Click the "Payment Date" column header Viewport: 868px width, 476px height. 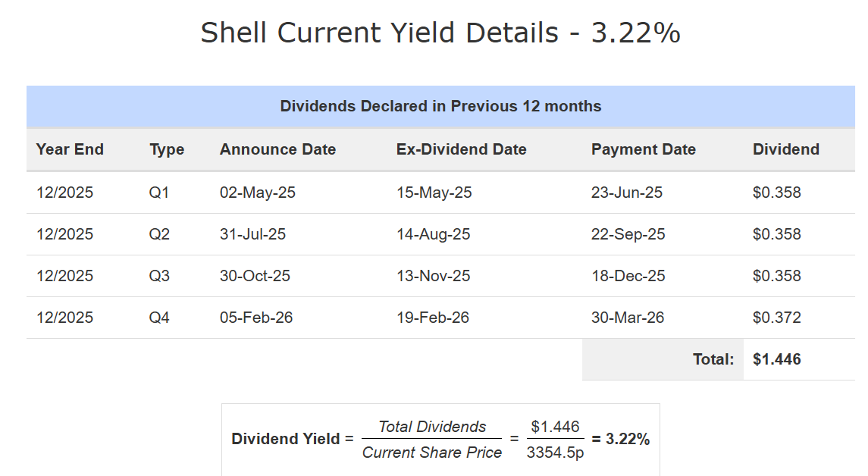pyautogui.click(x=643, y=149)
